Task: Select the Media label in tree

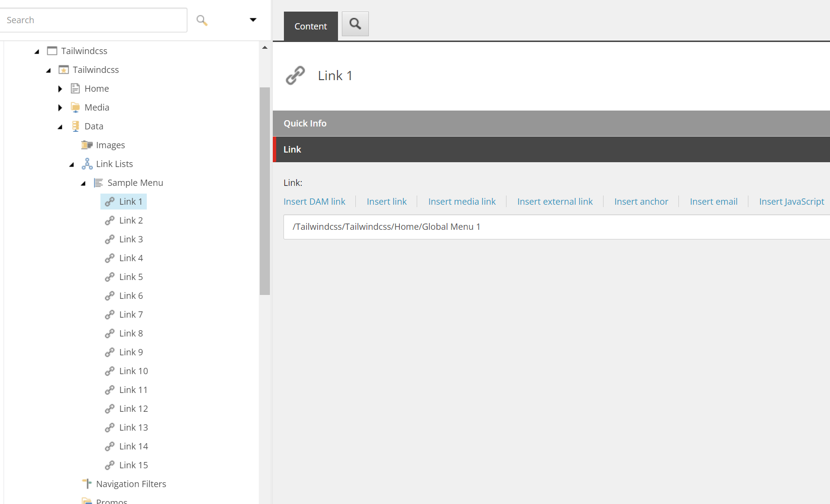Action: pyautogui.click(x=97, y=107)
